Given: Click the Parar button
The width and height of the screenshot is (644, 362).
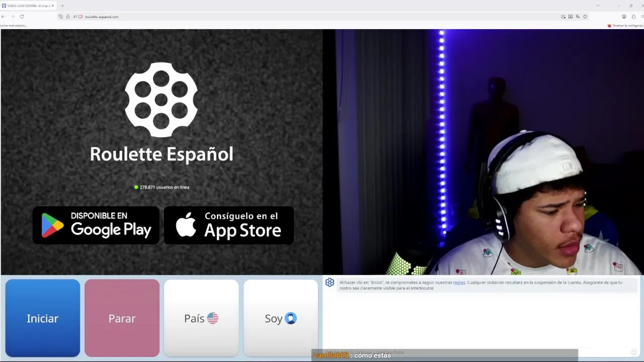Looking at the screenshot, I should [122, 318].
